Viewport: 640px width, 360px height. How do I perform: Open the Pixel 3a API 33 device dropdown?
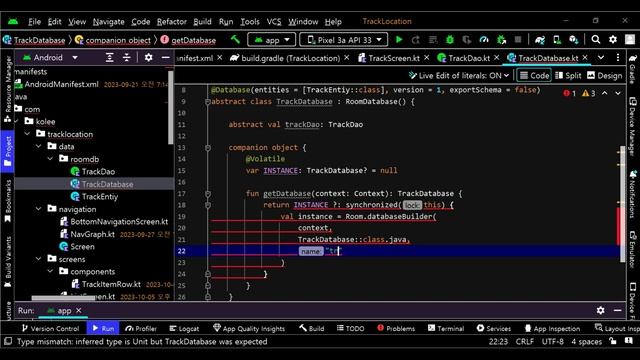click(343, 40)
